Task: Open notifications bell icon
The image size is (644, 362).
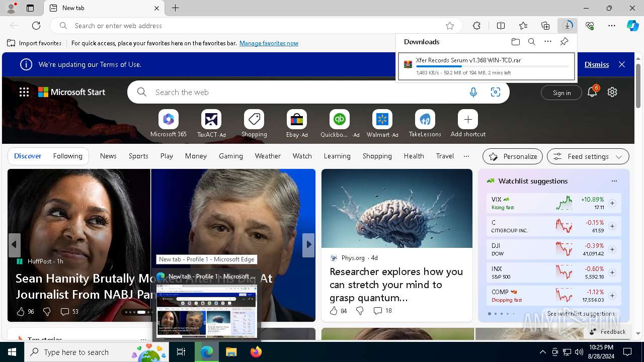Action: [x=592, y=92]
